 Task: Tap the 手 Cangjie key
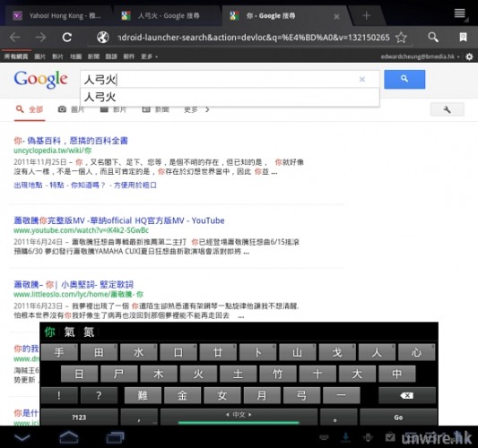pyautogui.click(x=59, y=352)
